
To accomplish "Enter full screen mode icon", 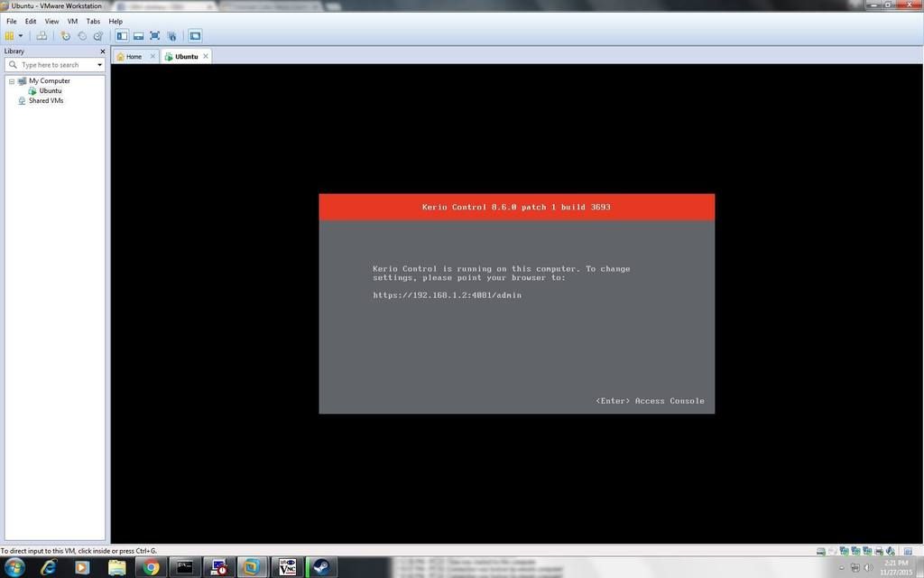I will pyautogui.click(x=155, y=36).
